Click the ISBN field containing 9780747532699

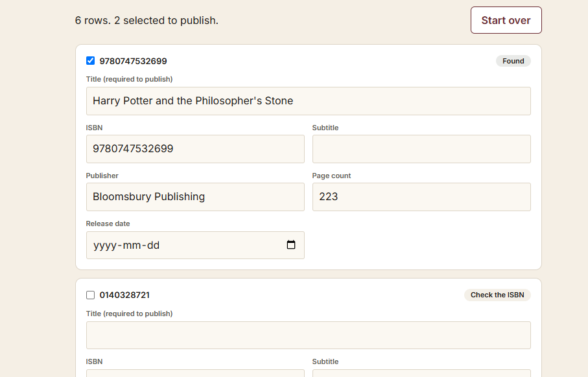(195, 149)
